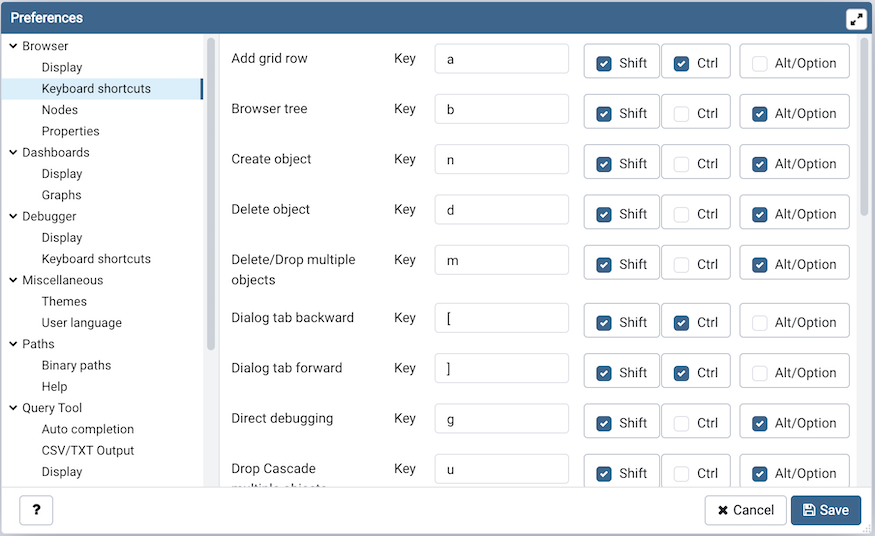Uncheck Ctrl for Add grid row
The width and height of the screenshot is (875, 536).
[681, 64]
